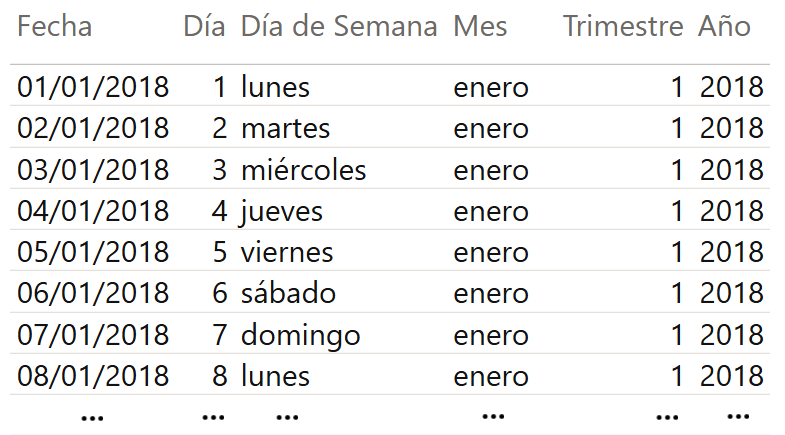Select the 01/01/2018 date cell
The height and width of the screenshot is (435, 785).
[x=93, y=88]
